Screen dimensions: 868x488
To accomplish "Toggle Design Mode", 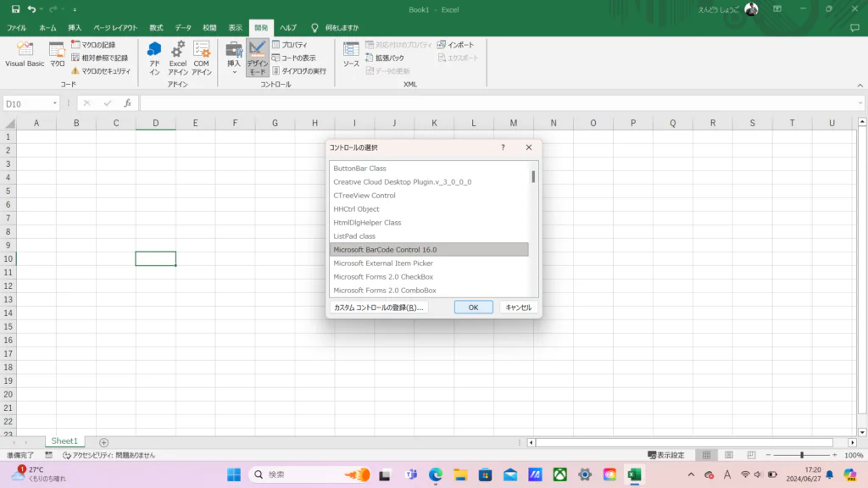I will pos(258,58).
